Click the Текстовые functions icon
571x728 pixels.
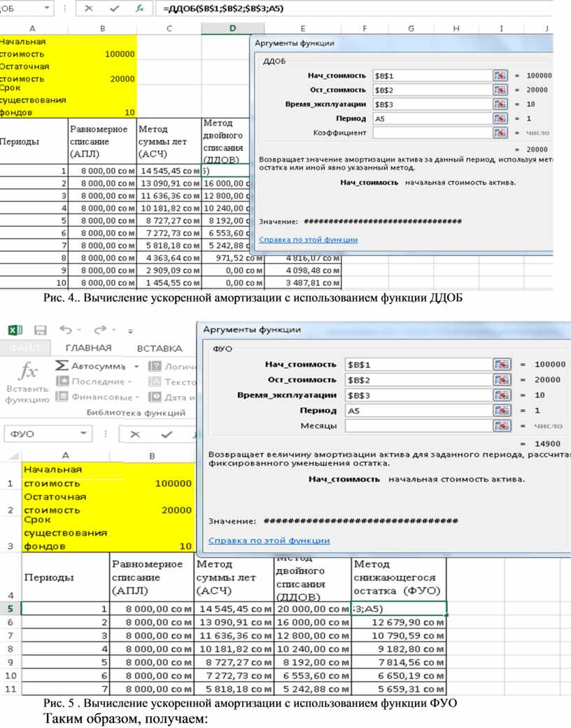155,381
